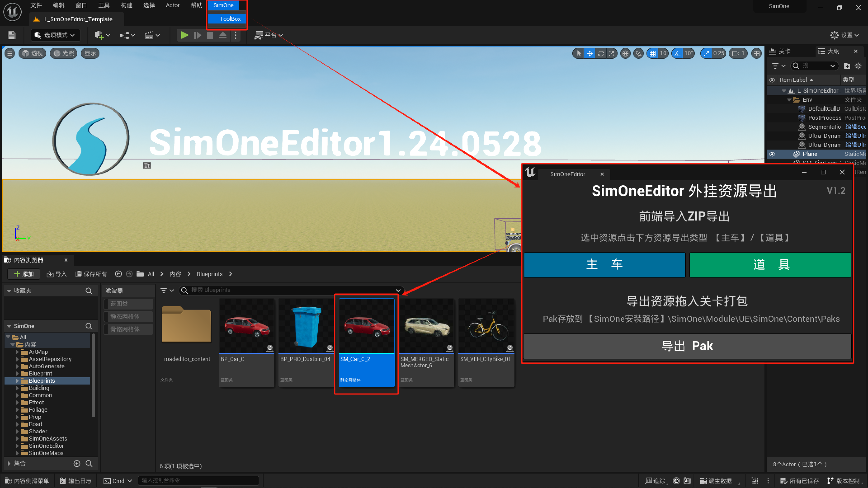Screen dimensions: 868x488
Task: Collapse the Env folder in outliner
Action: point(789,100)
